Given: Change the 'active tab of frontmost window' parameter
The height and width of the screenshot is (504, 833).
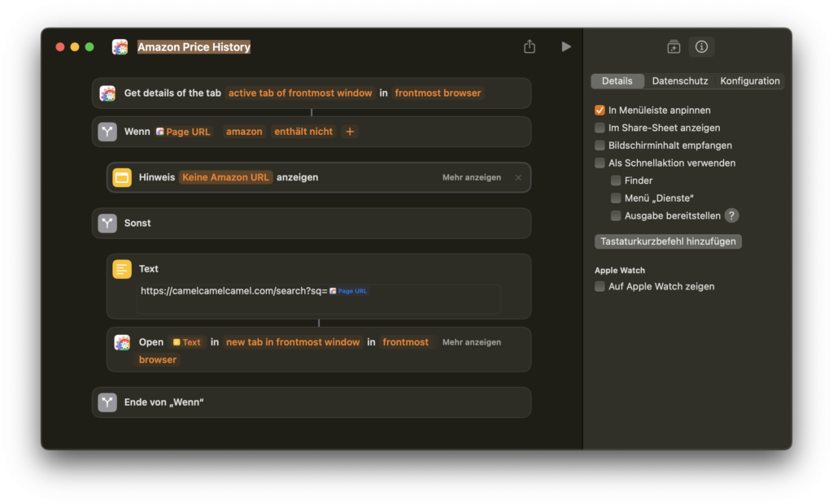Looking at the screenshot, I should pyautogui.click(x=300, y=93).
